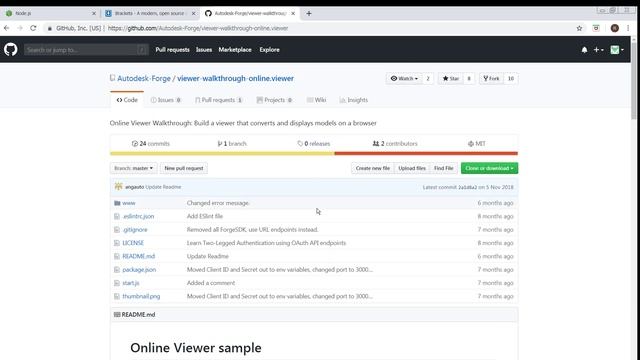Open the Autodesk-Forge organization link
The width and height of the screenshot is (640, 360).
144,78
